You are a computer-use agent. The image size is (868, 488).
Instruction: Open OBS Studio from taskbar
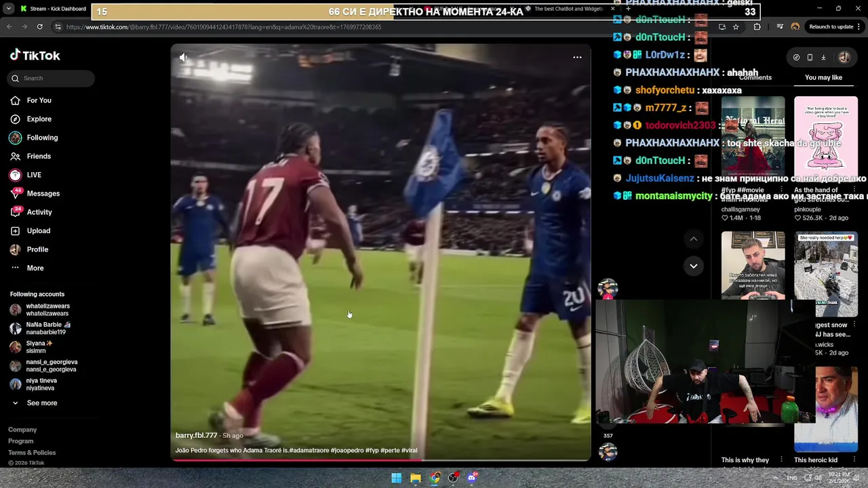(454, 478)
